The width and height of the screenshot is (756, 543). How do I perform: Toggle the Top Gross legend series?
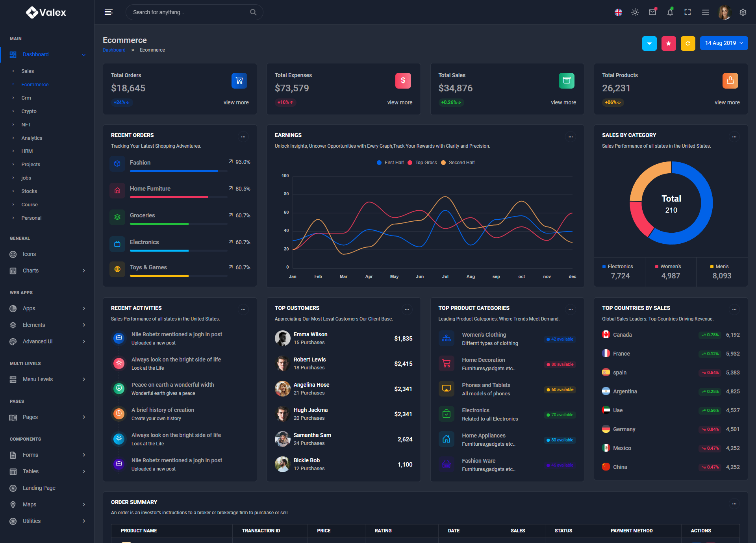point(422,163)
